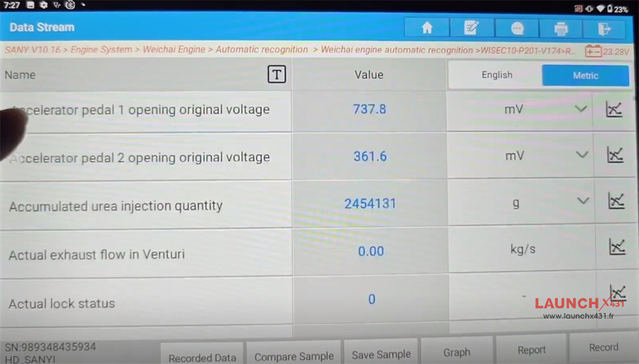This screenshot has height=364, width=639.
Task: Expand unit dropdown for pedal 2 mV
Action: 581,155
